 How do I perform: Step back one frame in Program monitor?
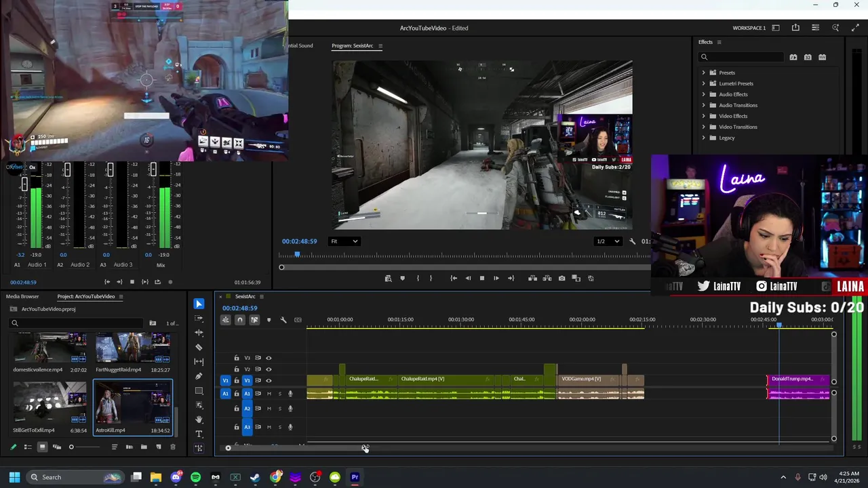(x=467, y=279)
